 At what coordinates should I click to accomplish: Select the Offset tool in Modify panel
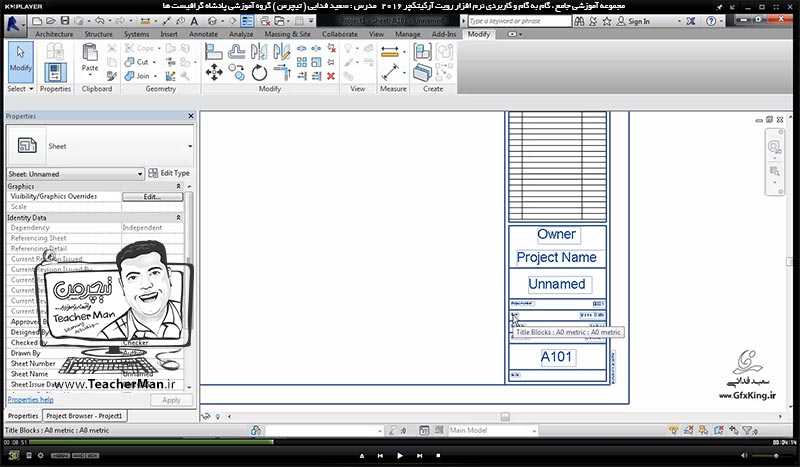click(236, 51)
